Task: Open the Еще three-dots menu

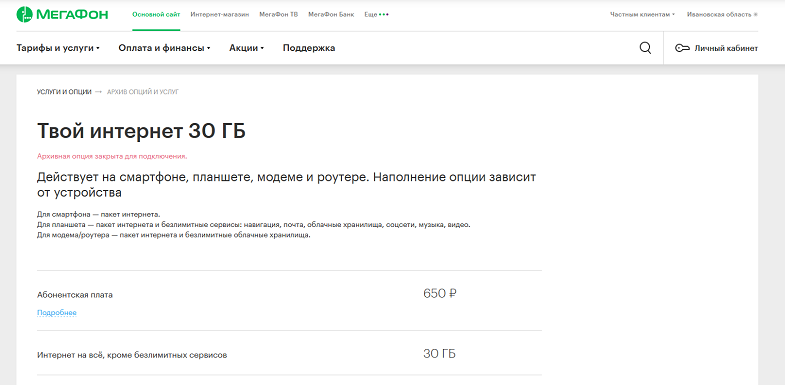Action: pos(376,15)
